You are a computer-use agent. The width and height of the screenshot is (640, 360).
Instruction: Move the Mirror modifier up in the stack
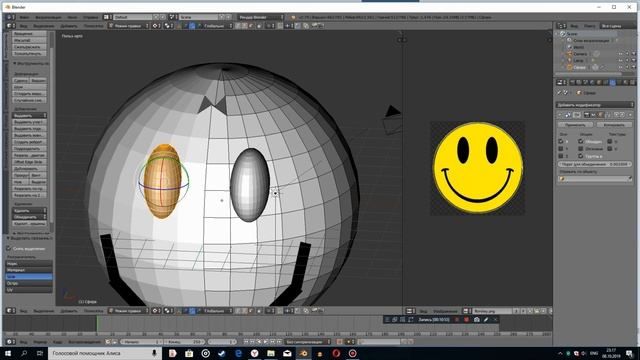pyautogui.click(x=616, y=115)
